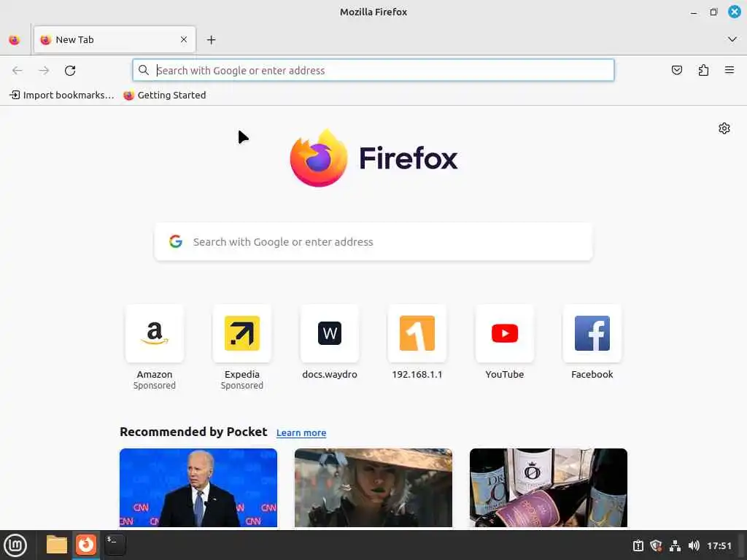Open the clock showing 17:51

[x=719, y=545]
